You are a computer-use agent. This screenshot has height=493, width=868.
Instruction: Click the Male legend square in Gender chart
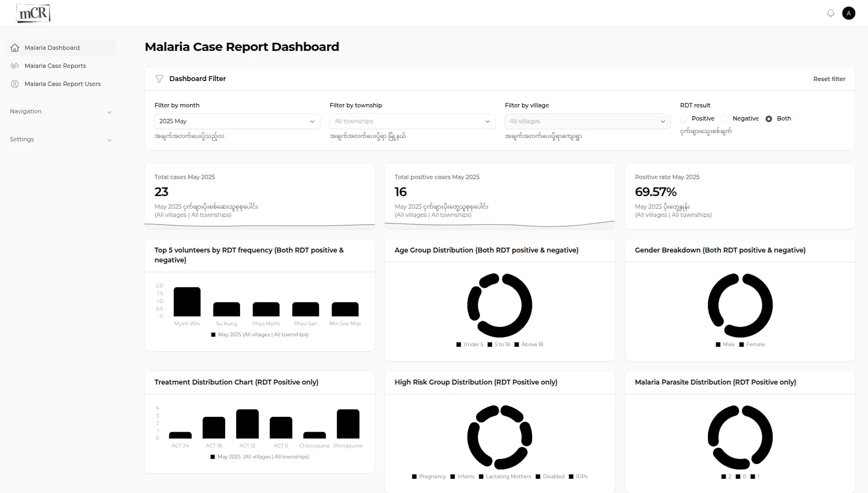718,345
